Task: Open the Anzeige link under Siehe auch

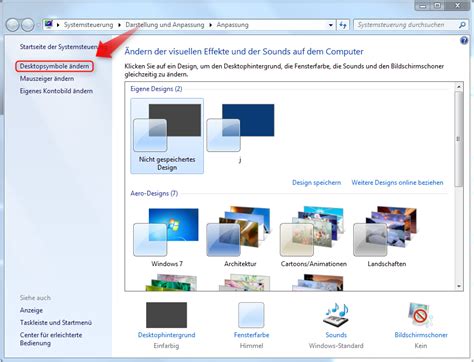Action: click(x=31, y=310)
